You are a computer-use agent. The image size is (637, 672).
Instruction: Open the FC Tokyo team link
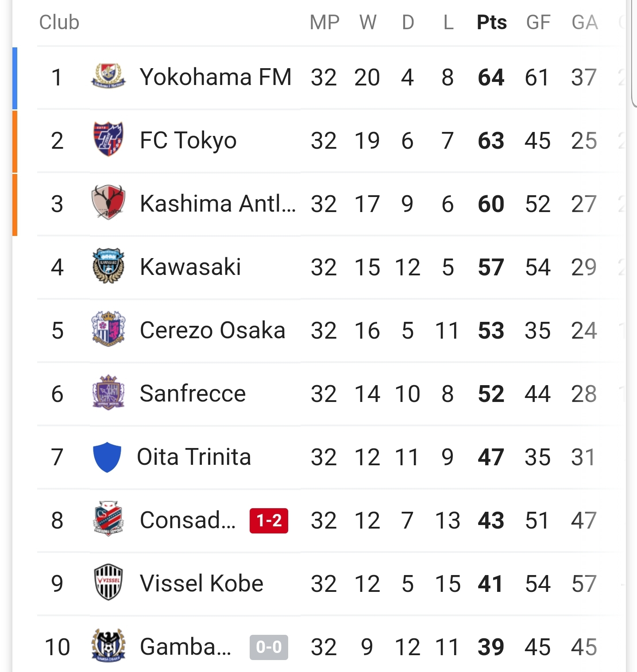188,141
